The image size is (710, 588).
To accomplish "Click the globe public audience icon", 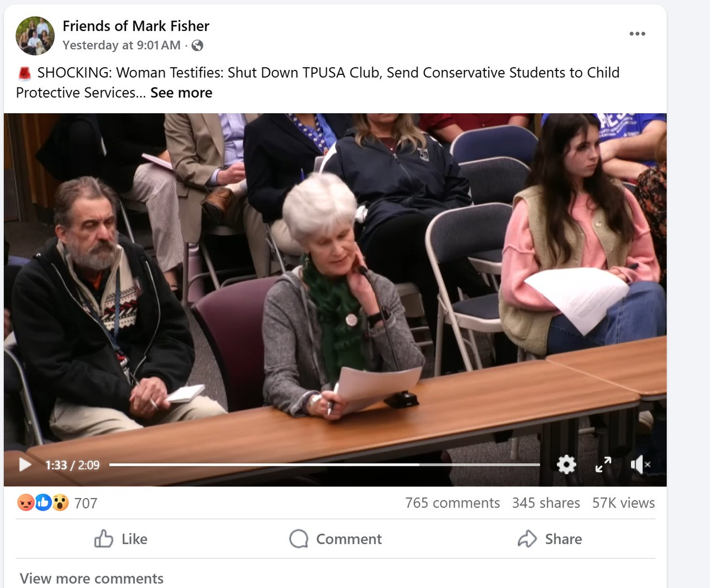I will pos(197,45).
